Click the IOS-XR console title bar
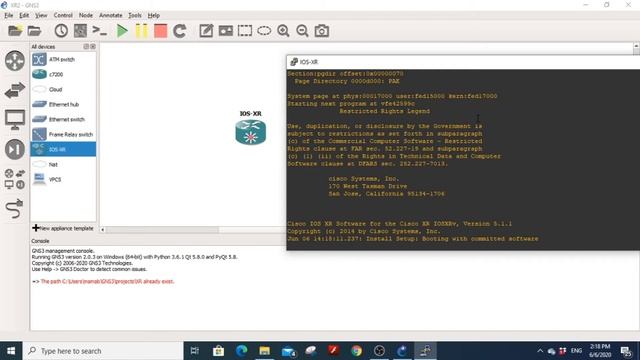Screen dimensions: 640x360 463,62
